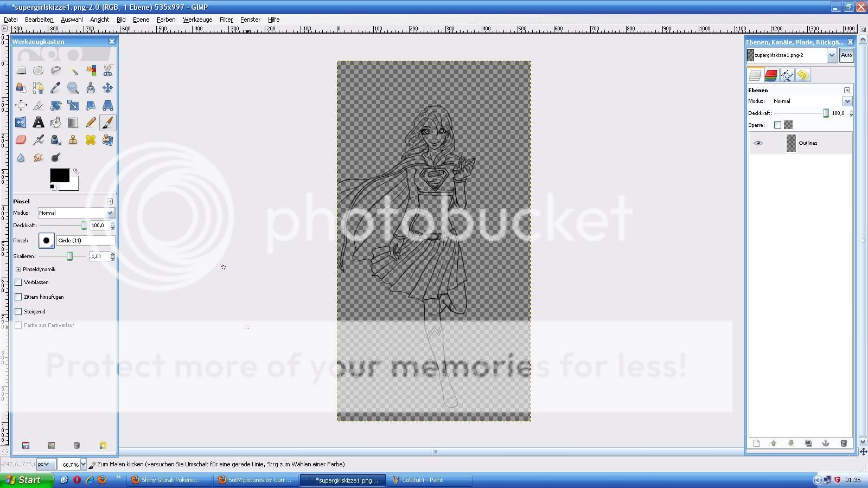Image resolution: width=868 pixels, height=488 pixels.
Task: Open the Bearbeiten menu
Action: (39, 20)
